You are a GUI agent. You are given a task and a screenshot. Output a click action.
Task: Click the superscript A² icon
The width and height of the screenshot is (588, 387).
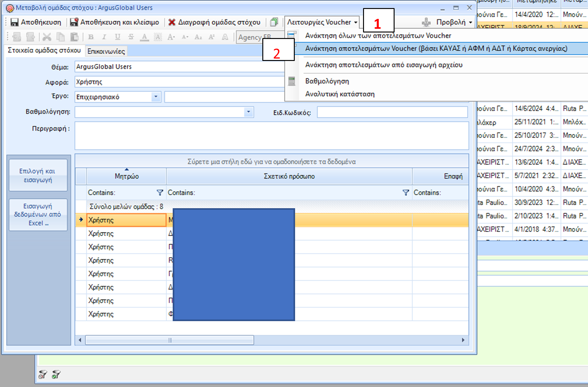[x=212, y=37]
